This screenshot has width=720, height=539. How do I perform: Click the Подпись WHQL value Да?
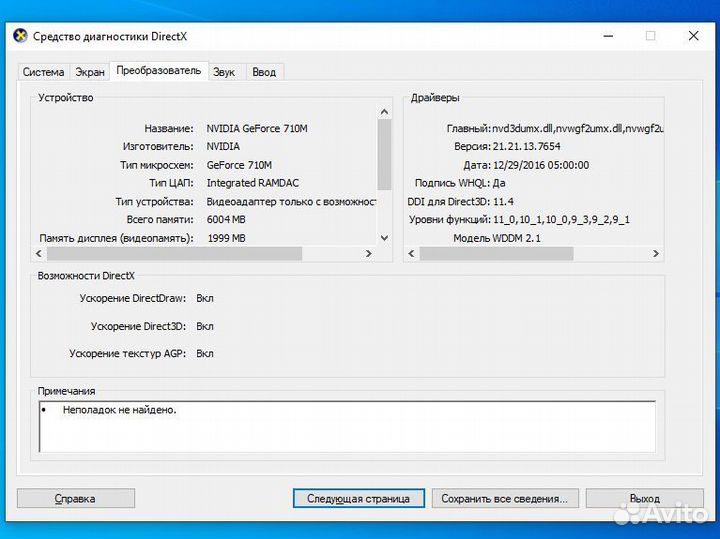[499, 183]
